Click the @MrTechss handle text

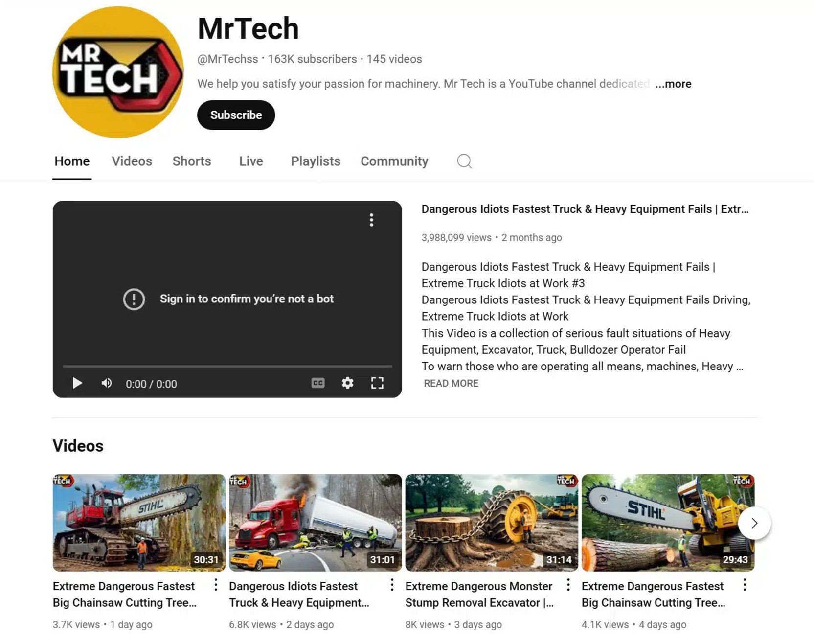click(227, 59)
